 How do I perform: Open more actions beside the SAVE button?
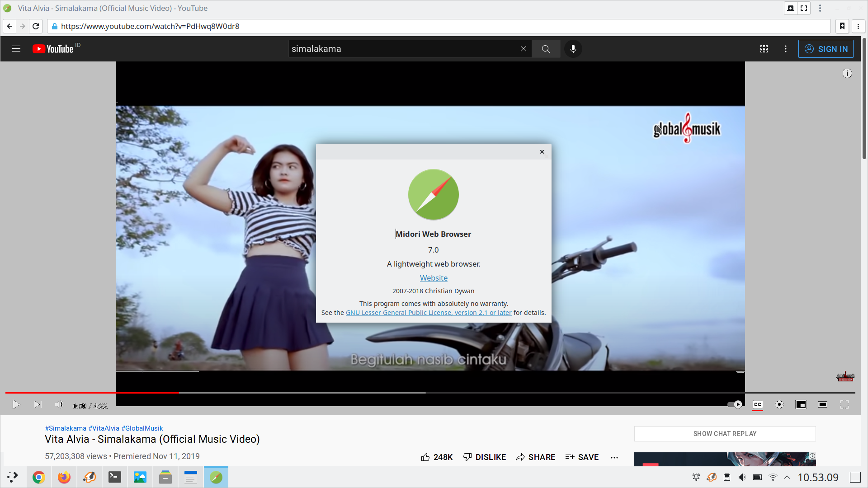pos(614,457)
